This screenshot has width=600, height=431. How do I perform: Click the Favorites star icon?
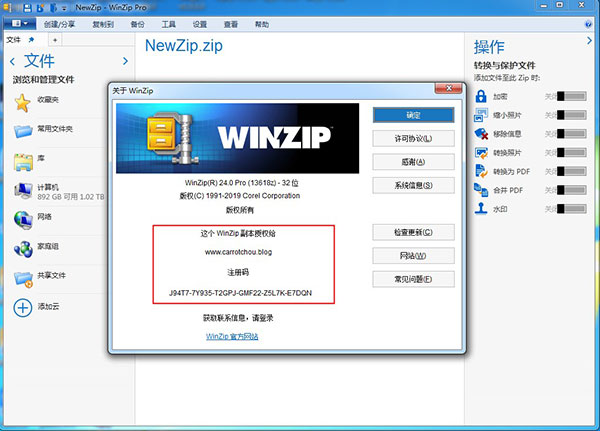click(23, 103)
